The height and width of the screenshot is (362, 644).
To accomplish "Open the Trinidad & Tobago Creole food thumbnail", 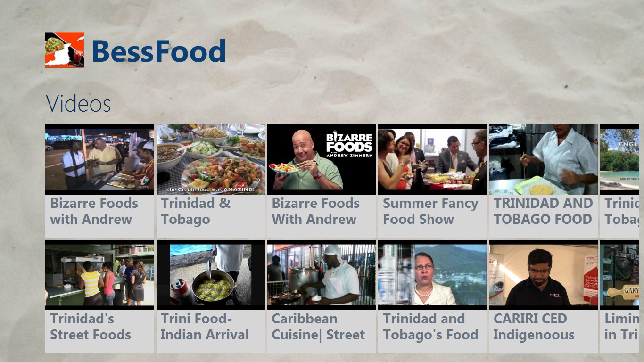I will (x=211, y=159).
